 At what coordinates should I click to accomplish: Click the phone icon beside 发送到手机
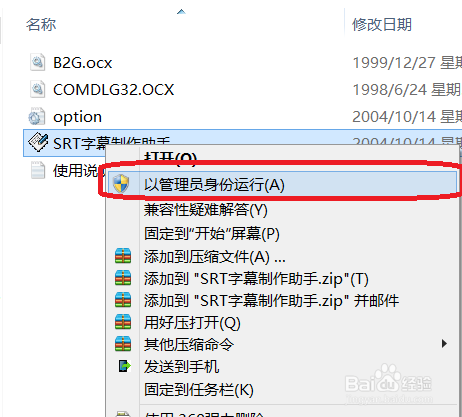click(124, 366)
